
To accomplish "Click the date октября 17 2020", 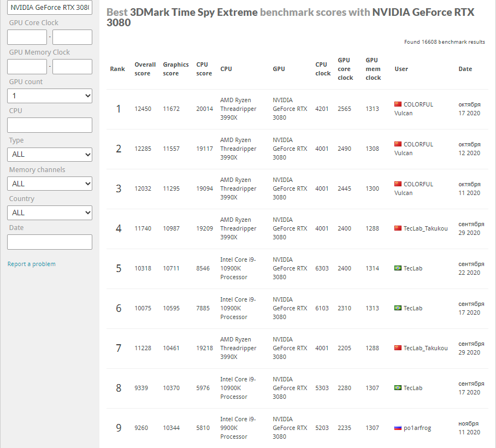I will pos(469,109).
